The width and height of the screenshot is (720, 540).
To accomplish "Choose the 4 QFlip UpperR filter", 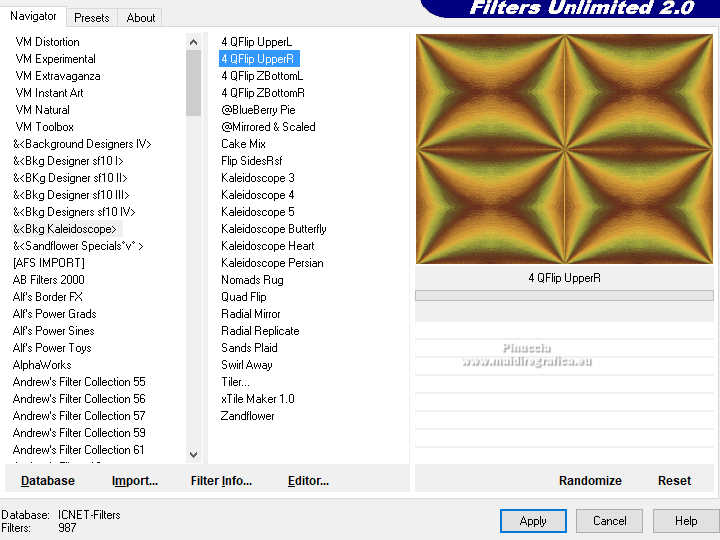I will pos(259,59).
